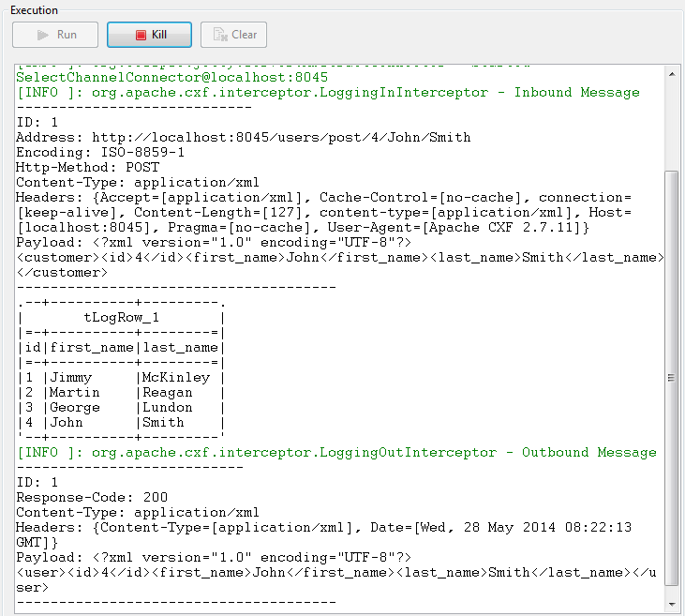
Task: Click the scrollbar up arrow
Action: point(671,72)
